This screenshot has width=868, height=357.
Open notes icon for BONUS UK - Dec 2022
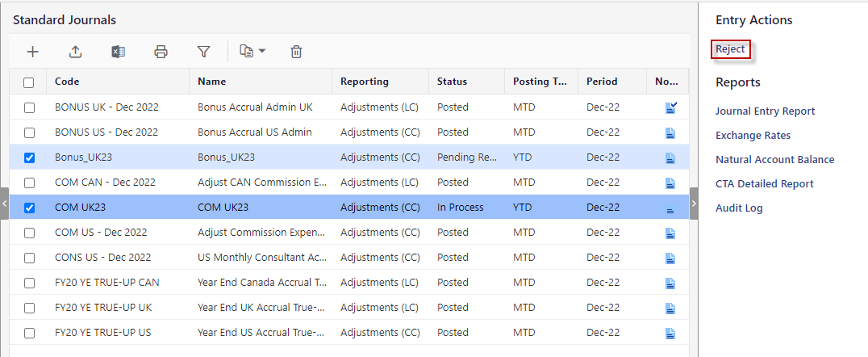pos(670,107)
